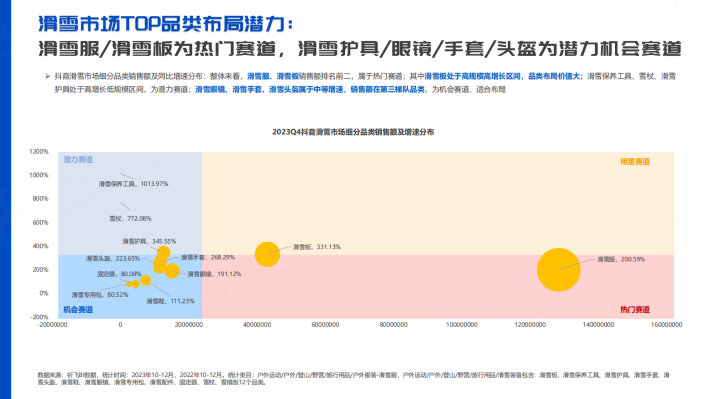Click the 明星赛道 quadrant label
The height and width of the screenshot is (399, 710).
point(635,162)
